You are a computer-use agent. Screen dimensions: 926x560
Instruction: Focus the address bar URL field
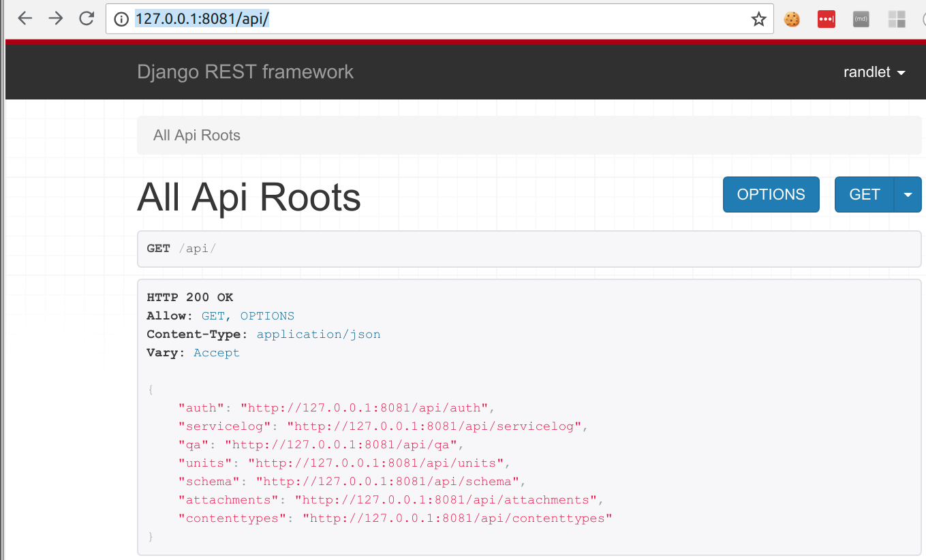click(x=439, y=20)
